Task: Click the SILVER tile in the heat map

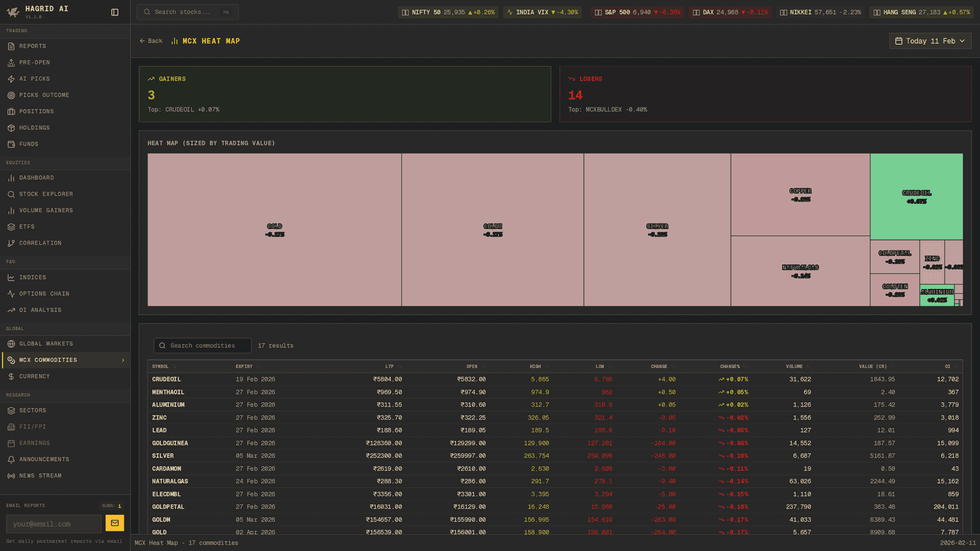Action: (x=657, y=230)
